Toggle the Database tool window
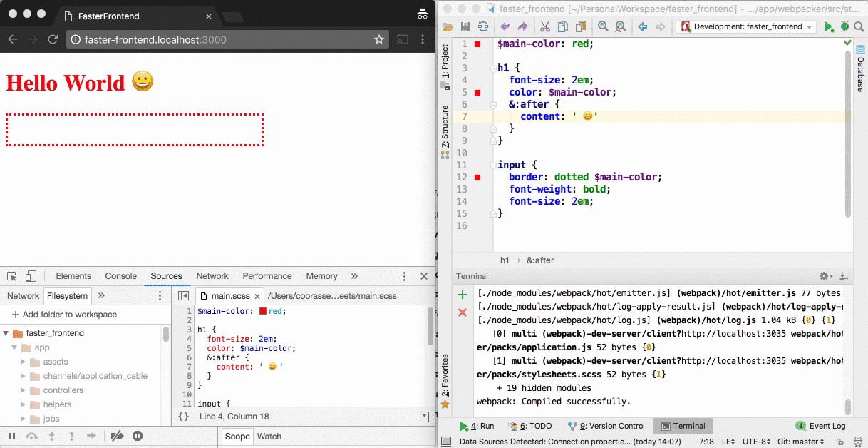 click(860, 68)
